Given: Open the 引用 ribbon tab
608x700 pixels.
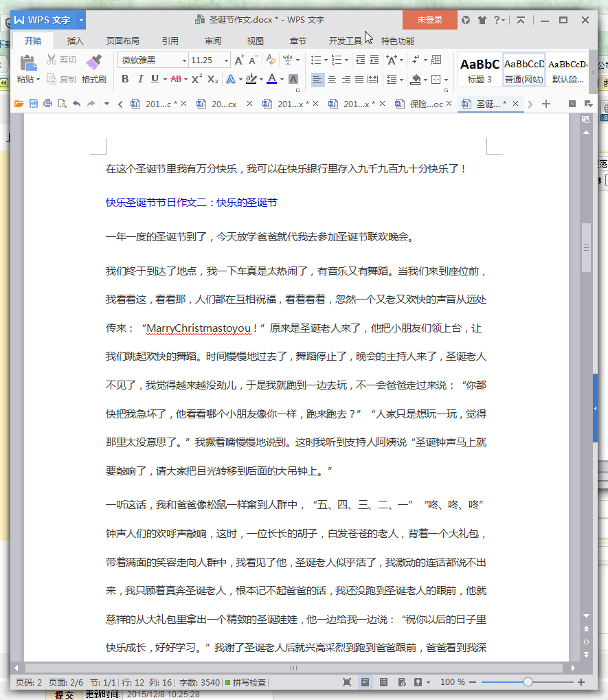Looking at the screenshot, I should (170, 41).
